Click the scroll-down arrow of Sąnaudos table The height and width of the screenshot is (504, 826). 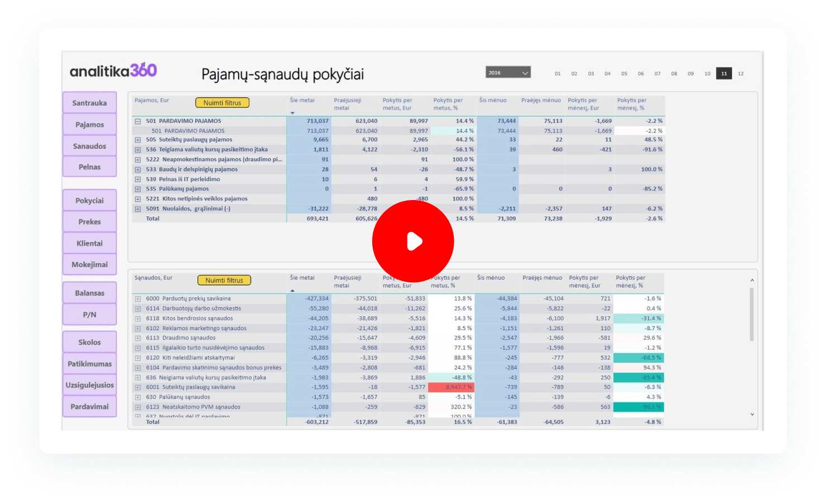click(752, 414)
